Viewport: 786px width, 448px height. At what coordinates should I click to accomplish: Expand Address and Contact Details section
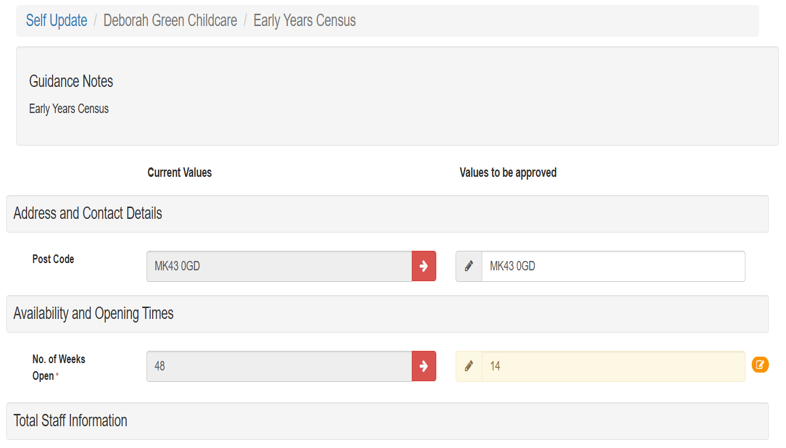(88, 213)
